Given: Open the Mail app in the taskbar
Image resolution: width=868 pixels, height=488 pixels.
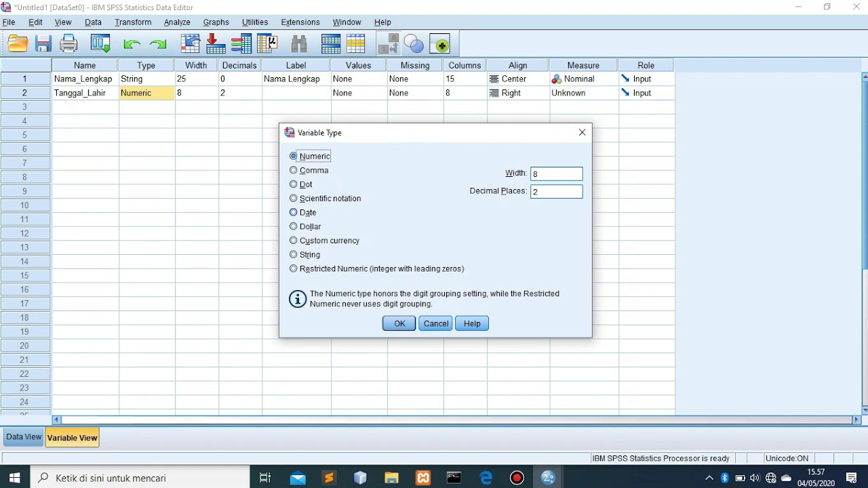Looking at the screenshot, I should 298,478.
